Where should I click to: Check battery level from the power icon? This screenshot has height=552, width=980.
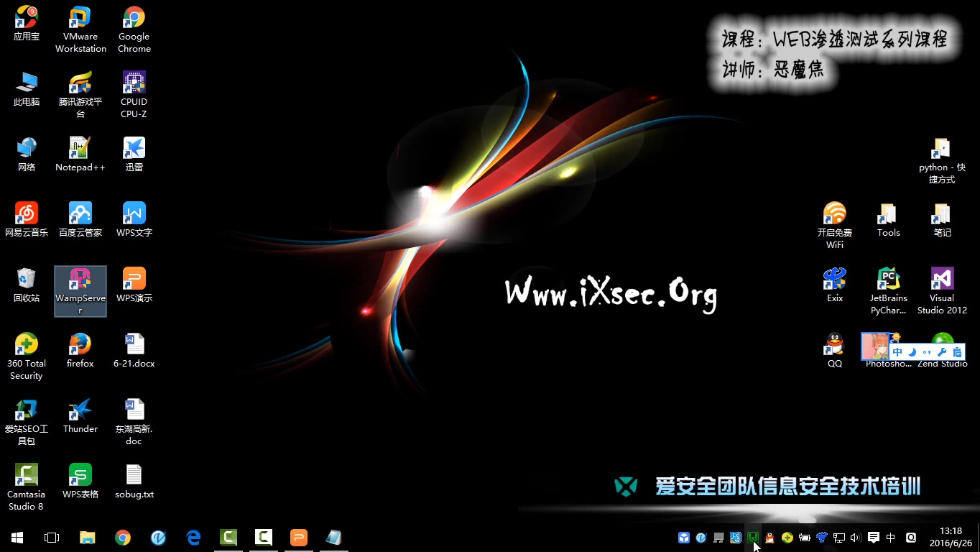point(805,537)
